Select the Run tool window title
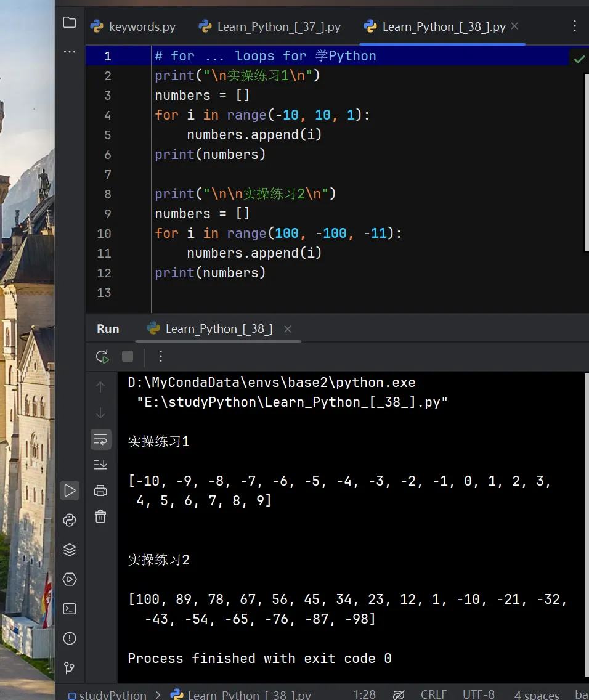 108,329
